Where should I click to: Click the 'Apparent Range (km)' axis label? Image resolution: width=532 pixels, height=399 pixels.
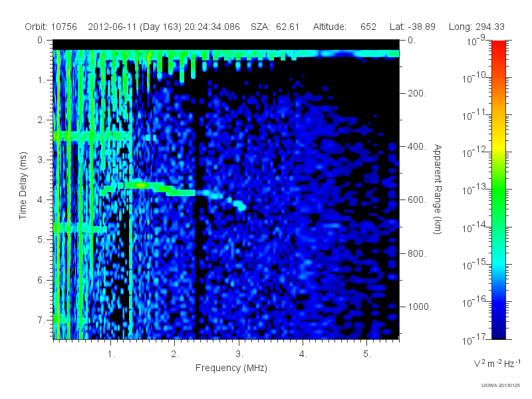click(438, 190)
